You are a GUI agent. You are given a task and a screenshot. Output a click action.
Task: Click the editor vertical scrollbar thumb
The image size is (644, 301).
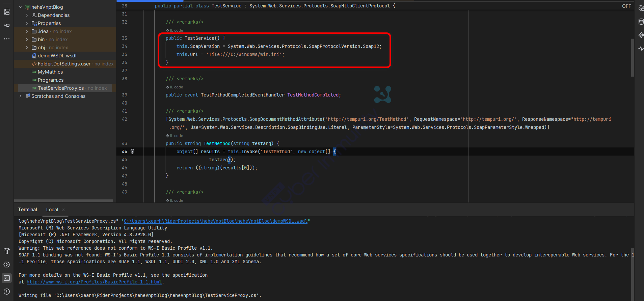(x=632, y=57)
